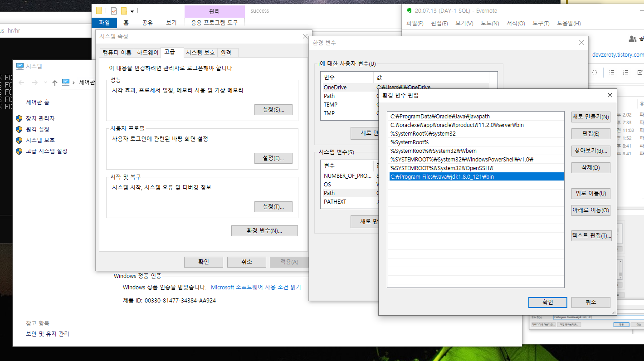Open 장치 관리자 link
This screenshot has width=644, height=361.
tap(40, 118)
